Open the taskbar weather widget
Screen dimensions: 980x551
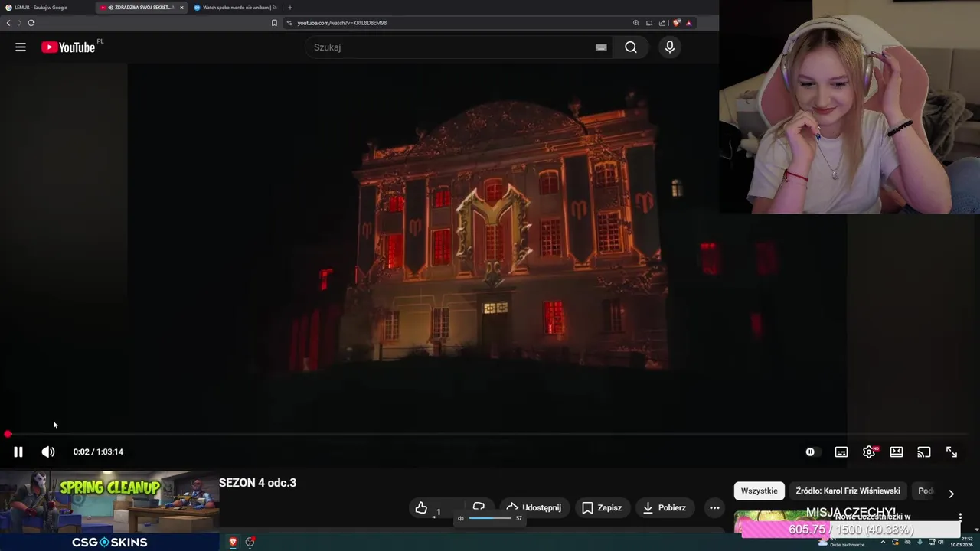pos(844,542)
